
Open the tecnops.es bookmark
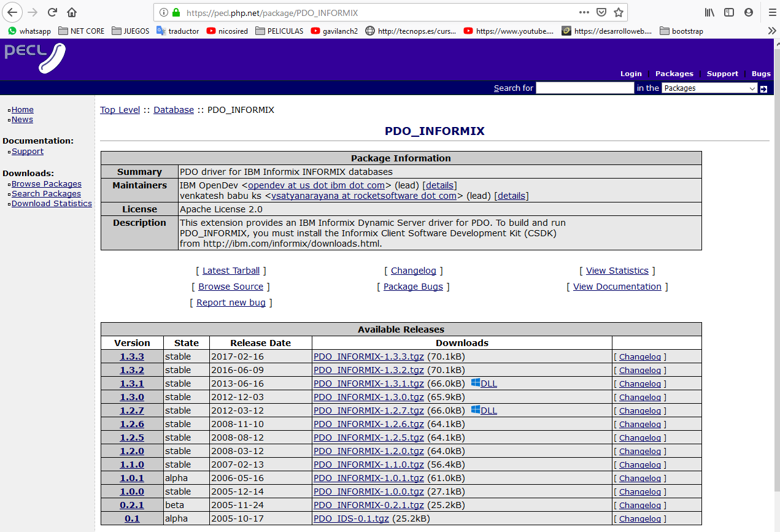[x=411, y=31]
